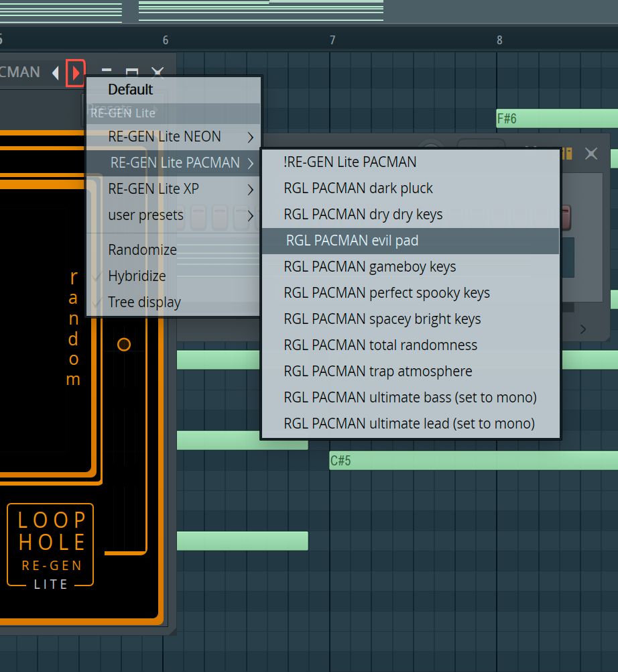This screenshot has height=672, width=618.
Task: Select the C#5 note in the piano roll
Action: point(469,461)
